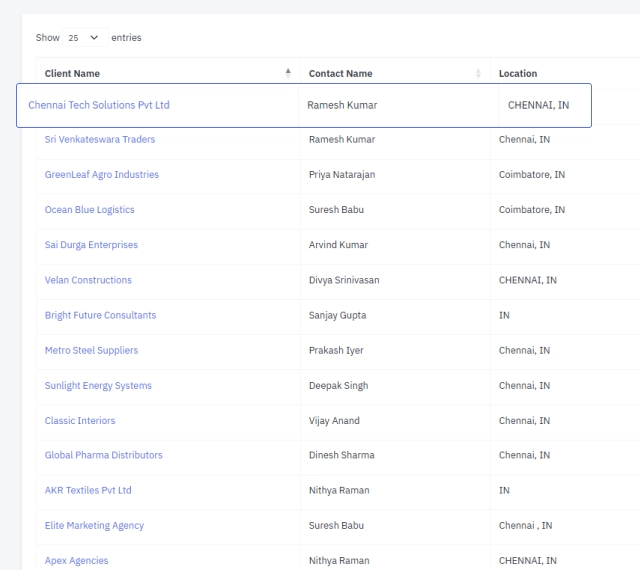
Task: Select the Sanjay Gupta contact cell
Action: click(337, 315)
